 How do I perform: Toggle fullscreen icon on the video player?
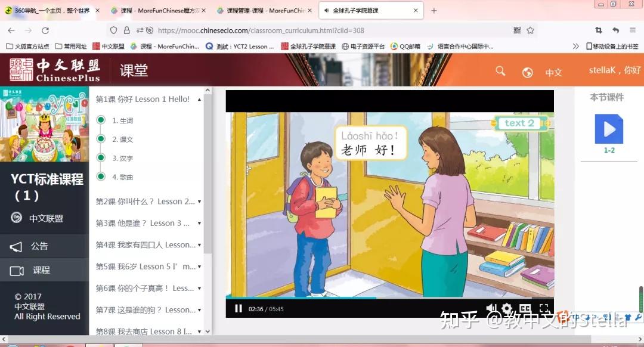click(x=544, y=309)
